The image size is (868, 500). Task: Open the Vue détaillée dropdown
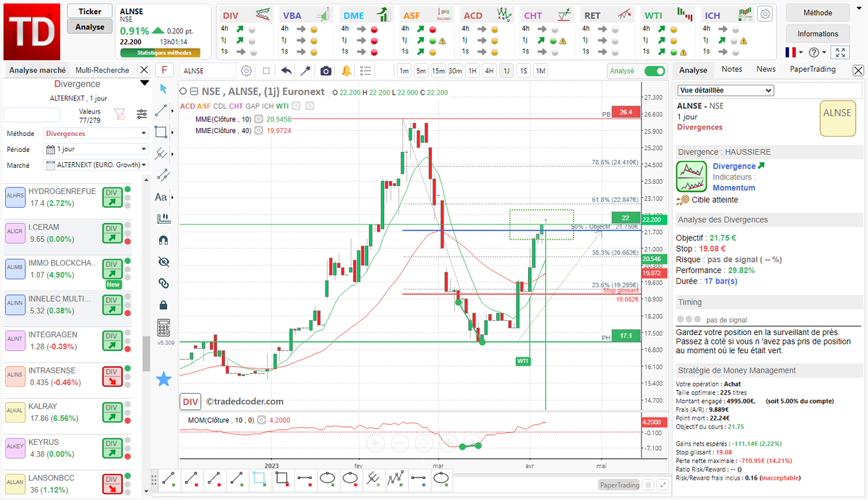(725, 90)
